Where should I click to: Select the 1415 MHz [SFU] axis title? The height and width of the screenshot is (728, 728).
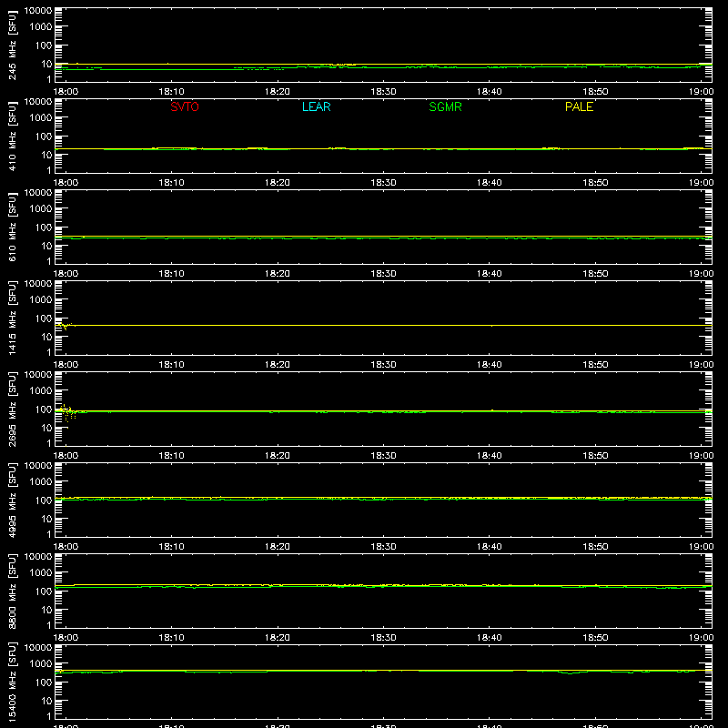(x=12, y=318)
